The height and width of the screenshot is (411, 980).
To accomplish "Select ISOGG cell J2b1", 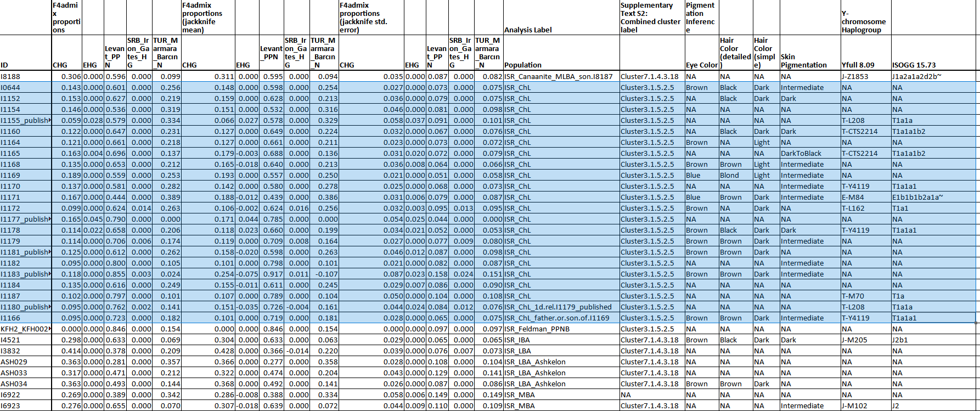I will (935, 340).
